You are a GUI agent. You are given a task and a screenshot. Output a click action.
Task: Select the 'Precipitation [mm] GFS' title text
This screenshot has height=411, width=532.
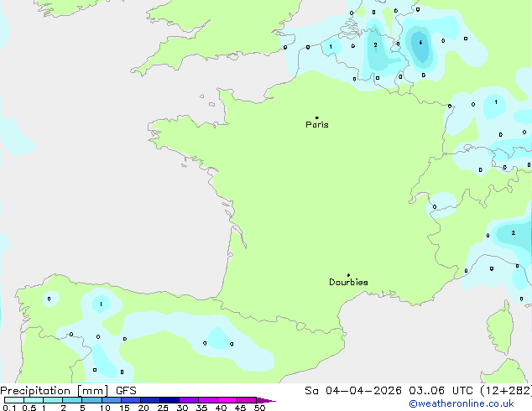point(68,391)
